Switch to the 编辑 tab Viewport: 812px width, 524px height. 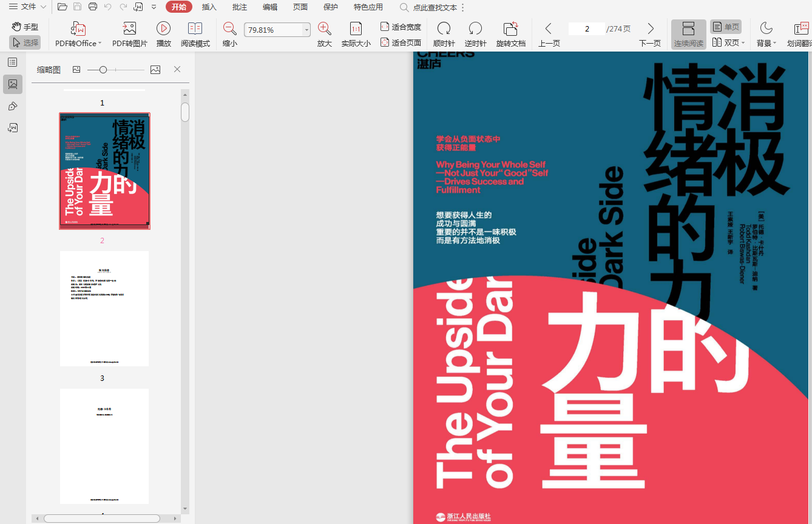click(x=270, y=7)
